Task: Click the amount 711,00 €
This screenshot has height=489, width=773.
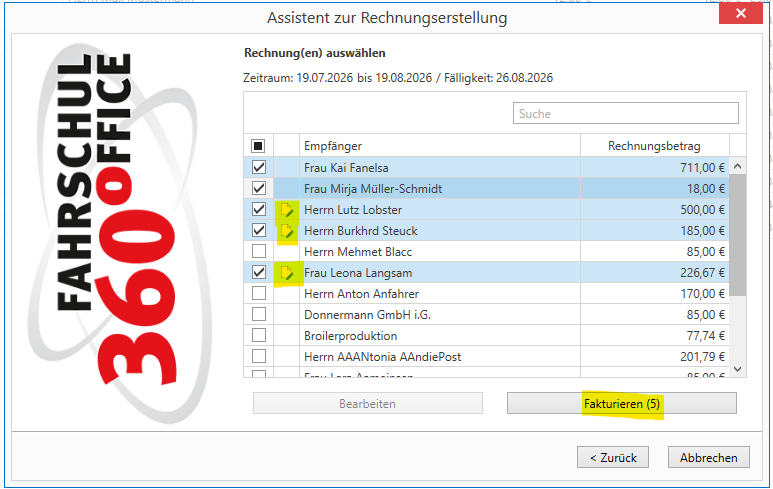Action: coord(703,168)
